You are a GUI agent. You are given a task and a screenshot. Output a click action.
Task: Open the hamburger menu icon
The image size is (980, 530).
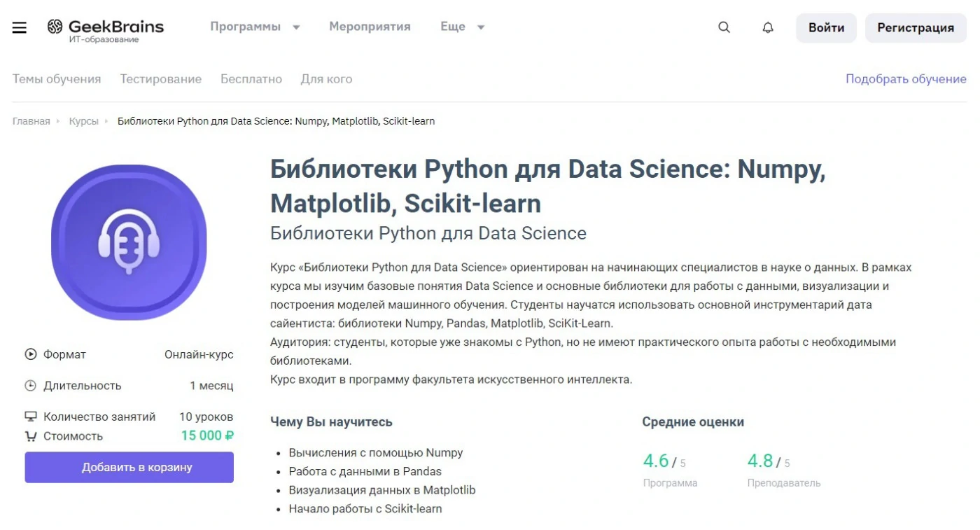20,28
